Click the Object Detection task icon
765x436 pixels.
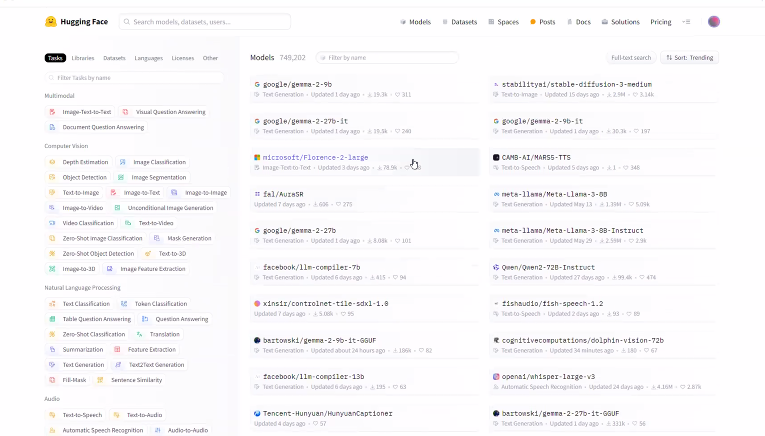pos(52,177)
